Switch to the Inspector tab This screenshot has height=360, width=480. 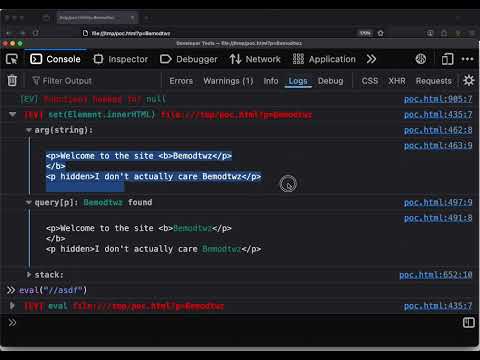(121, 59)
